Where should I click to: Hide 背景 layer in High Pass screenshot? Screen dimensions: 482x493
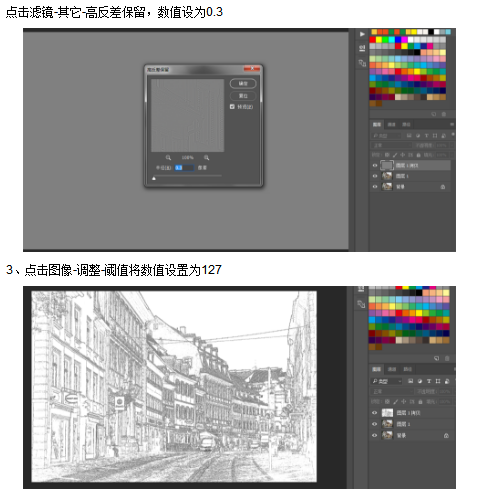(x=375, y=187)
